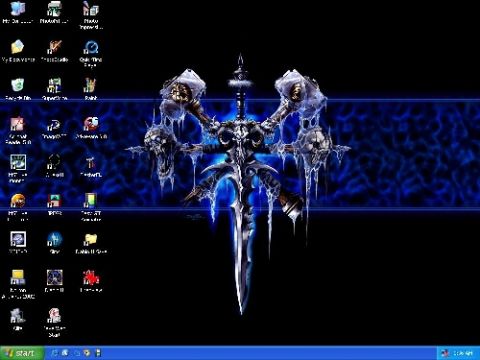Open the paintbrush shortcut beside My Documents
Viewport: 480px width, 360px height.
[x=54, y=47]
